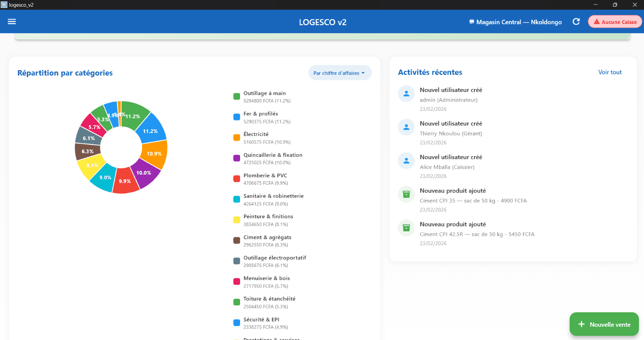Open the Par chiffre d'affaires dropdown
The width and height of the screenshot is (644, 340).
(x=340, y=73)
